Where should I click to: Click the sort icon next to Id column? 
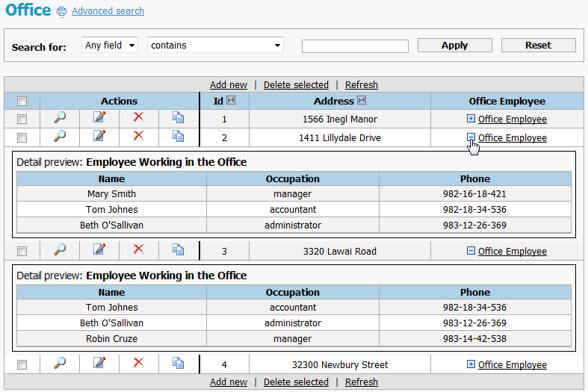point(231,101)
